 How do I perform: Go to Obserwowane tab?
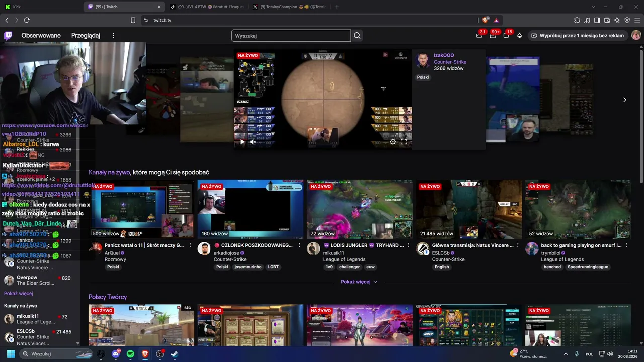[41, 35]
